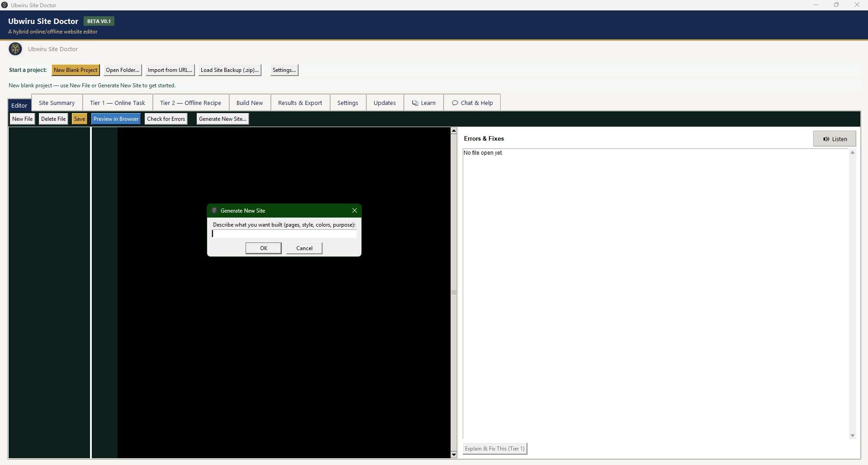Click Generate New Site... toolbar button
The image size is (868, 465).
pyautogui.click(x=223, y=119)
